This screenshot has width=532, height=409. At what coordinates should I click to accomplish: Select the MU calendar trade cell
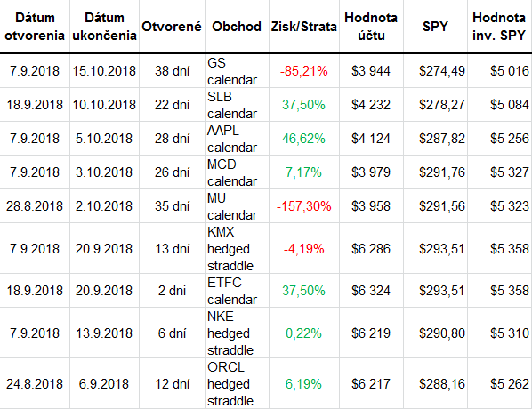(x=237, y=206)
